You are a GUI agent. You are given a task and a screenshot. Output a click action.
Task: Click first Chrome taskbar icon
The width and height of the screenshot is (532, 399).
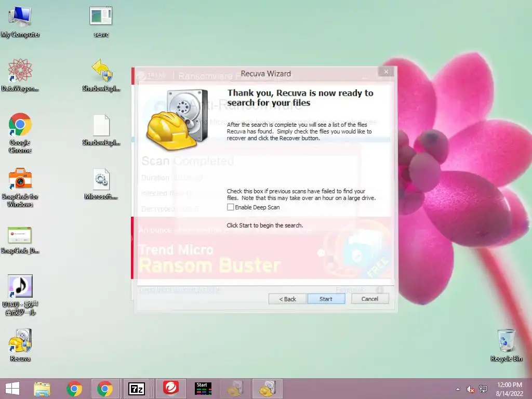point(74,389)
